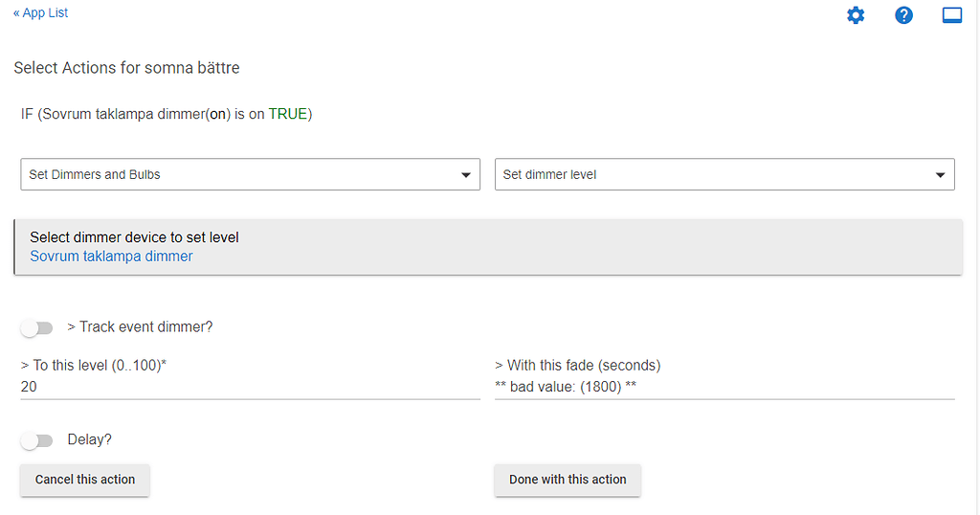
Task: Click the Select Actions for somna bättre title
Action: pos(126,68)
